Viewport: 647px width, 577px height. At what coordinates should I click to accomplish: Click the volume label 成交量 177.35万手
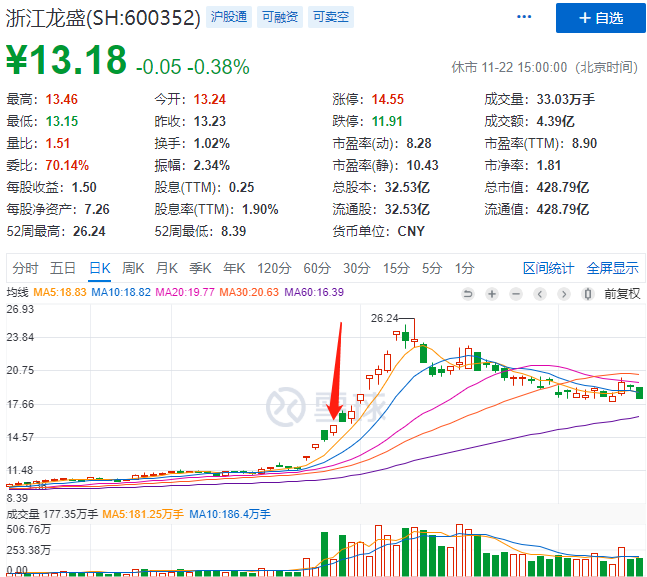[x=52, y=514]
